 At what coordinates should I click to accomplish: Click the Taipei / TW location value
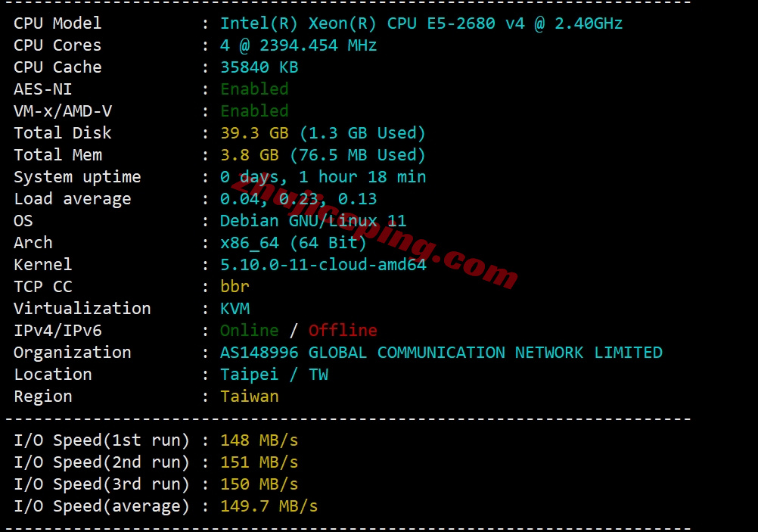274,375
